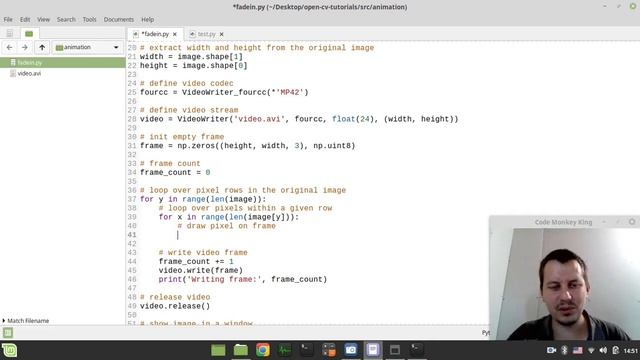Click the 'video.write(frame)' line
Image resolution: width=640 pixels, height=360 pixels.
tap(201, 271)
